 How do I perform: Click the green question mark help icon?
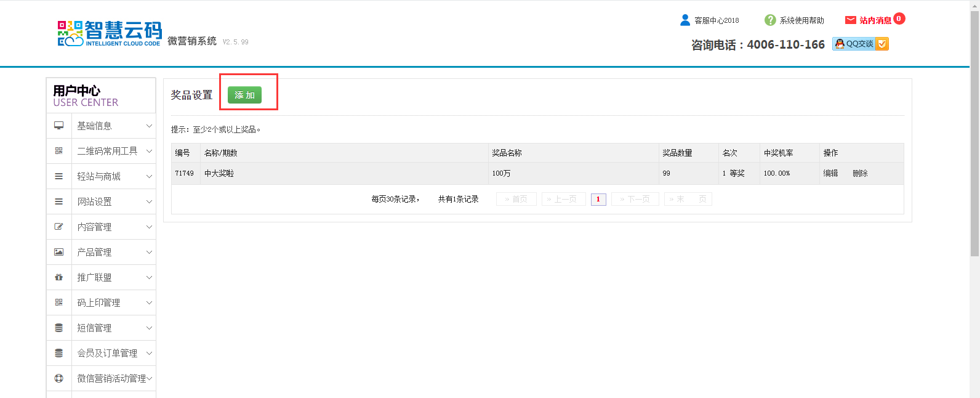click(770, 20)
